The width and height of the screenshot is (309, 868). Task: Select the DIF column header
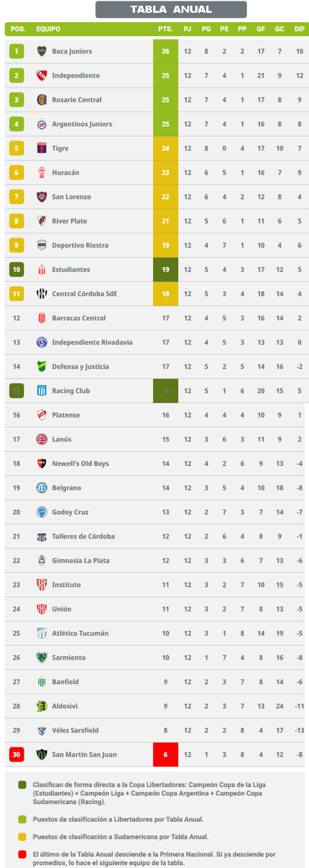[x=299, y=29]
